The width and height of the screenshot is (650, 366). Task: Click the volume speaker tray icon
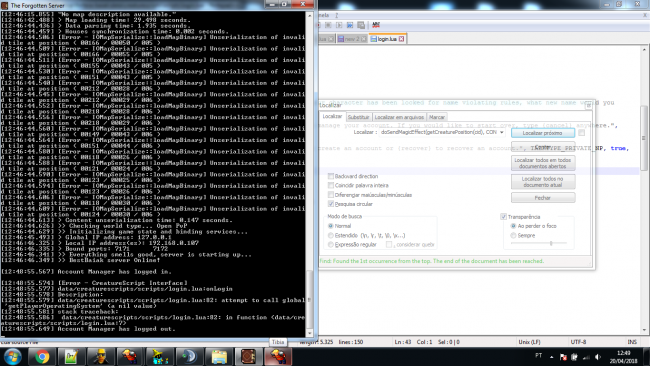(598, 357)
